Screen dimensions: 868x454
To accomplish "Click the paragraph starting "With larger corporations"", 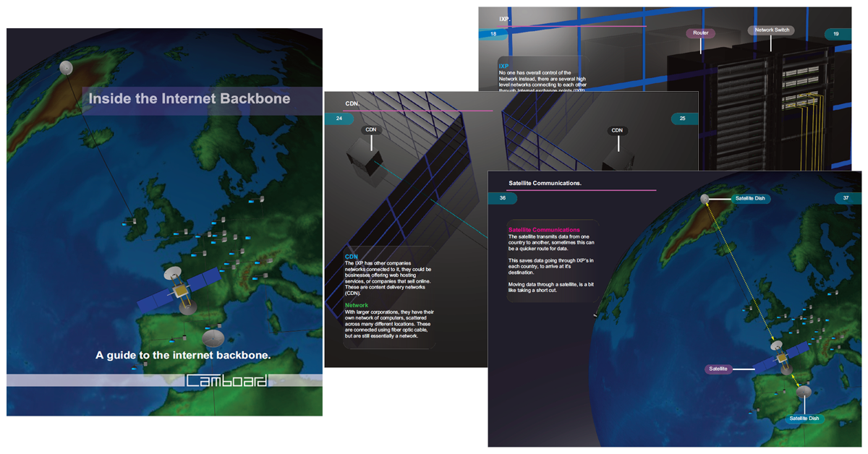I will tap(389, 324).
